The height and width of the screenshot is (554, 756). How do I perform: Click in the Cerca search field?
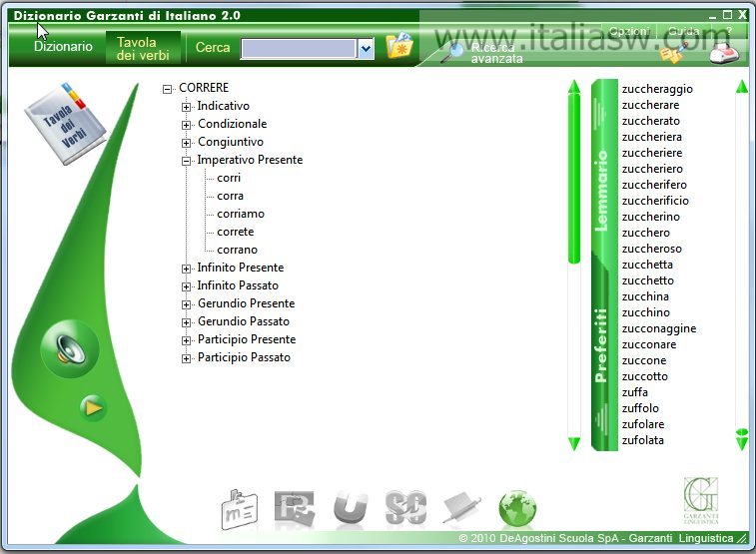coord(299,49)
